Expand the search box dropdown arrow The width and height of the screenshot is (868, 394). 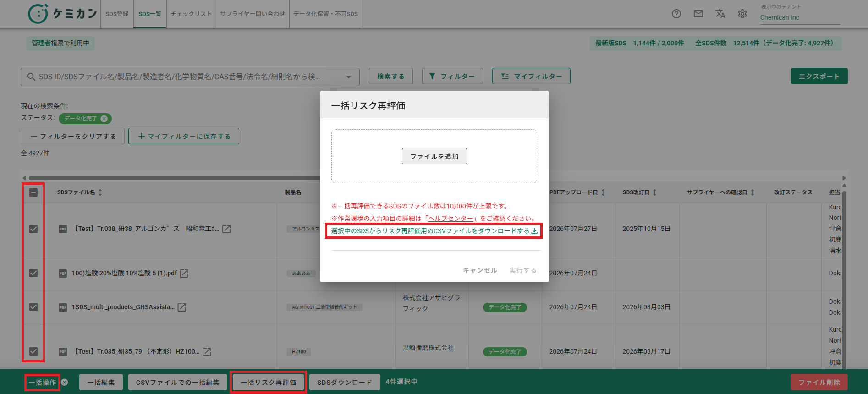pos(349,77)
